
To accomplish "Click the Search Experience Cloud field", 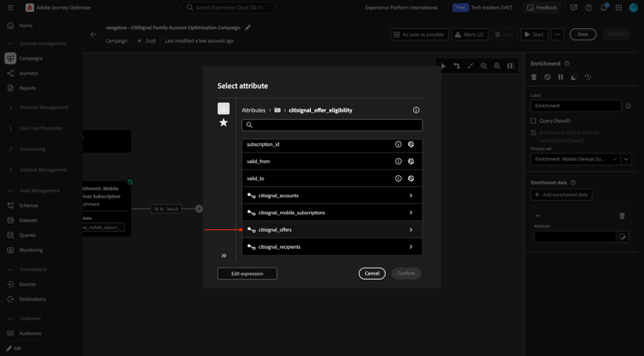I will 228,8.
